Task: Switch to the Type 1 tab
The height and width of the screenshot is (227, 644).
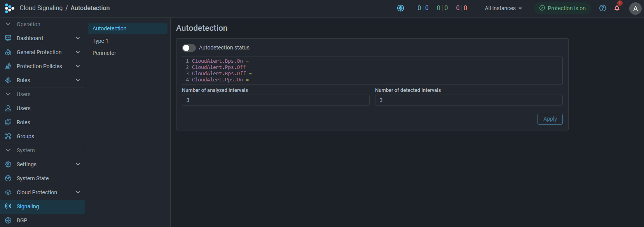Action: 100,41
